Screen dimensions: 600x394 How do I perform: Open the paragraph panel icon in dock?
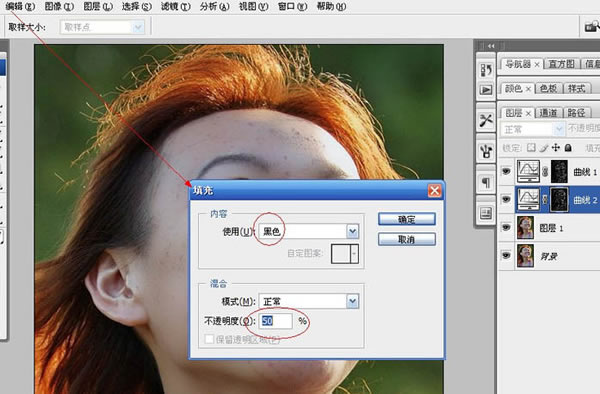(486, 183)
